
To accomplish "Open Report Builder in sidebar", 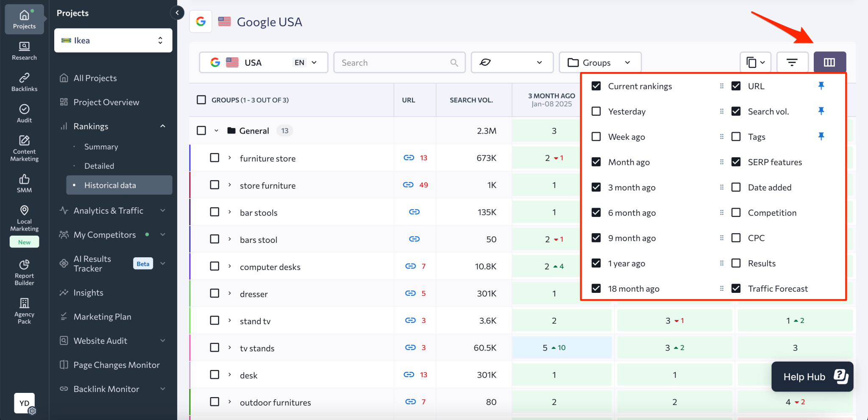I will pyautogui.click(x=24, y=273).
